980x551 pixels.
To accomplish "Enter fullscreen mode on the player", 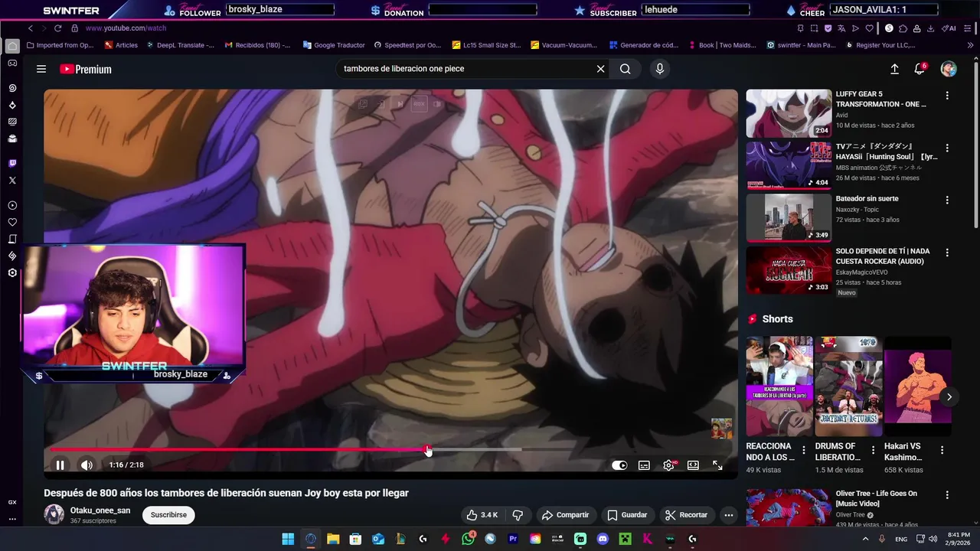I will point(717,465).
